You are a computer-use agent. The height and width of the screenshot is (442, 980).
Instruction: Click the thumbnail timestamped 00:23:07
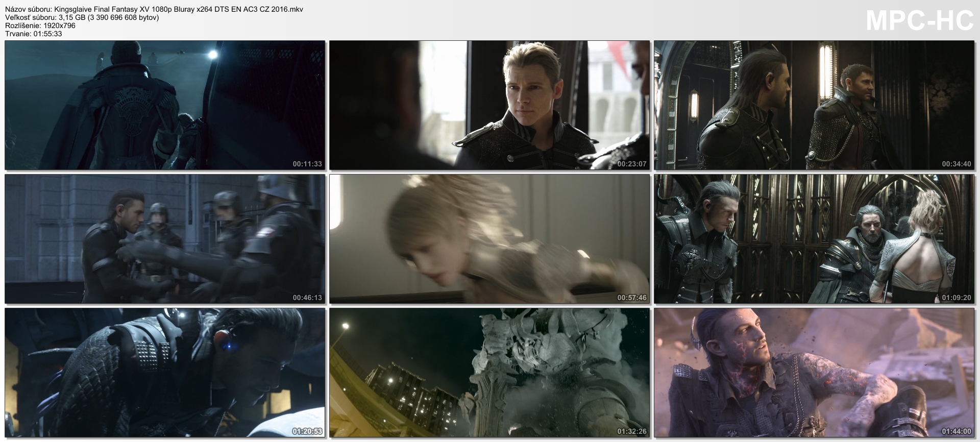pyautogui.click(x=489, y=105)
